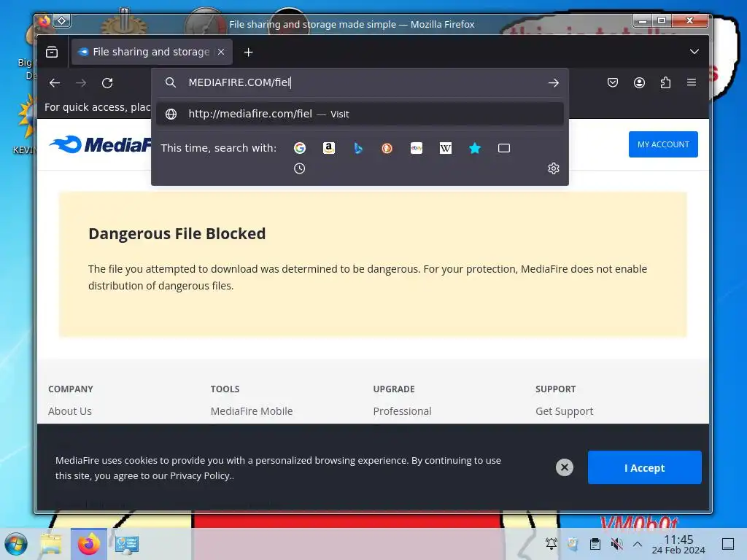Click the MY ACCOUNT button
747x560 pixels.
(663, 144)
